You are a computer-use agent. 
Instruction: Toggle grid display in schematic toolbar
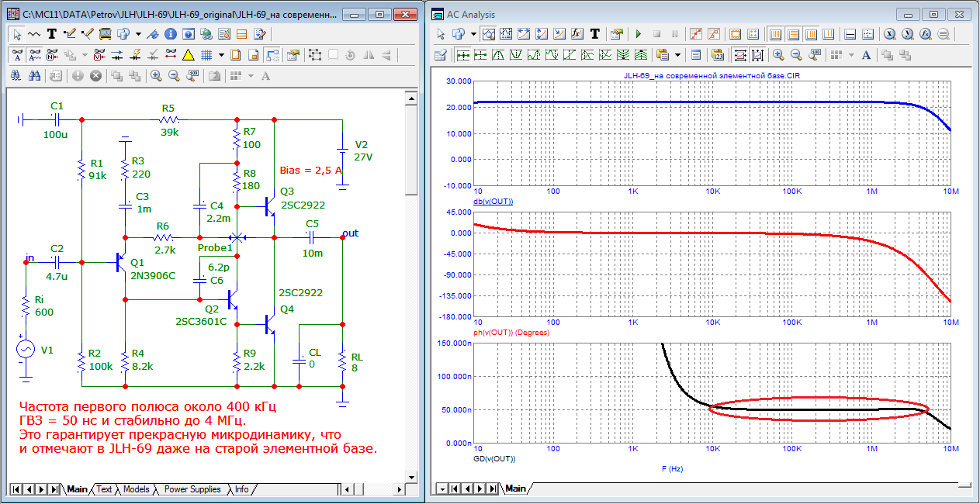pyautogui.click(x=207, y=55)
